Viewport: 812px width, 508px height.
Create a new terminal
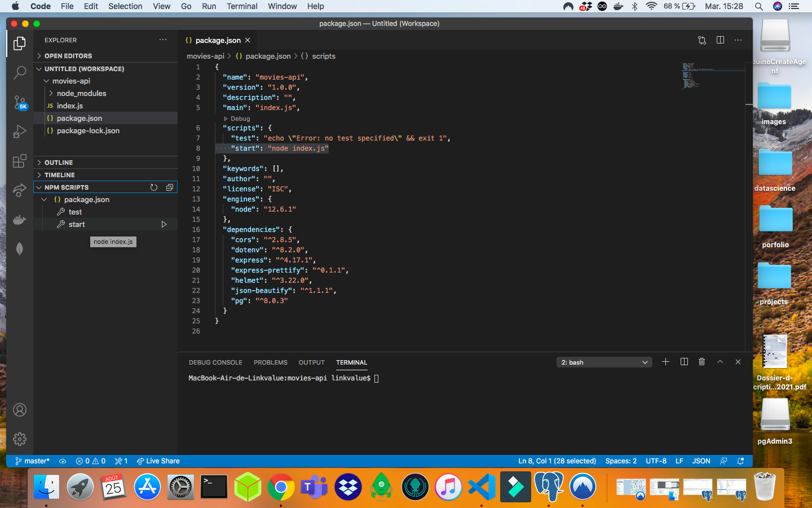pyautogui.click(x=665, y=362)
